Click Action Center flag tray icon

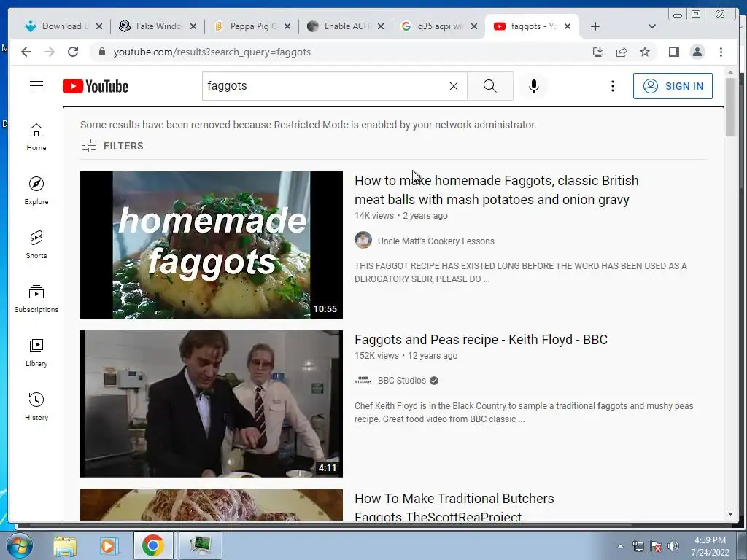pyautogui.click(x=656, y=546)
